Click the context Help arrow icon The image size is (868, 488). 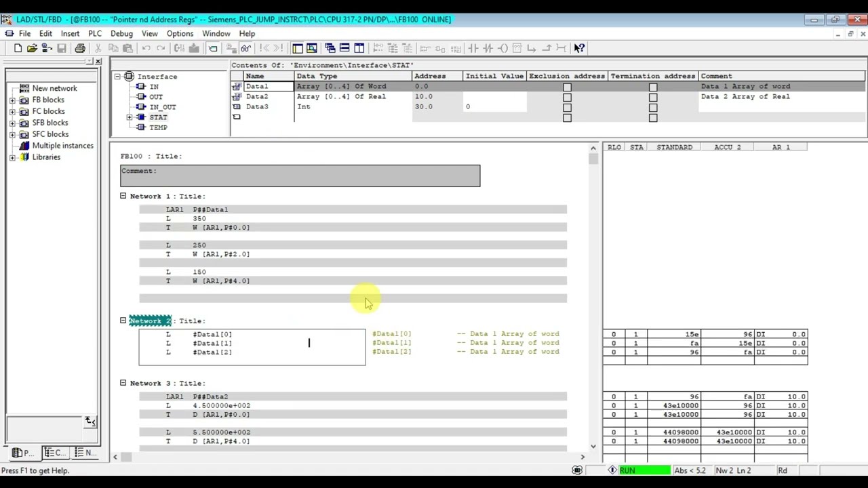(579, 48)
